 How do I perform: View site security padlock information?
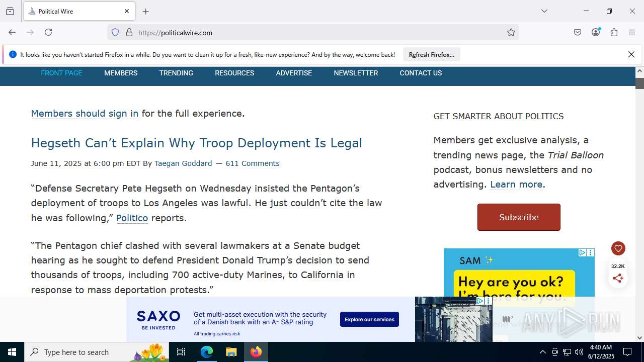point(129,32)
